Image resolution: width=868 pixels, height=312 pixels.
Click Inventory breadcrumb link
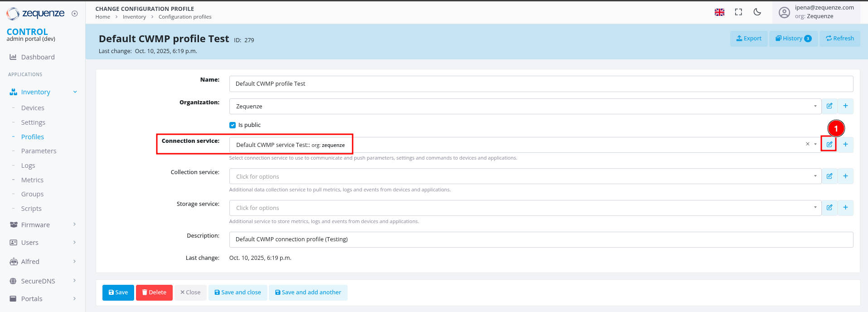pyautogui.click(x=134, y=17)
